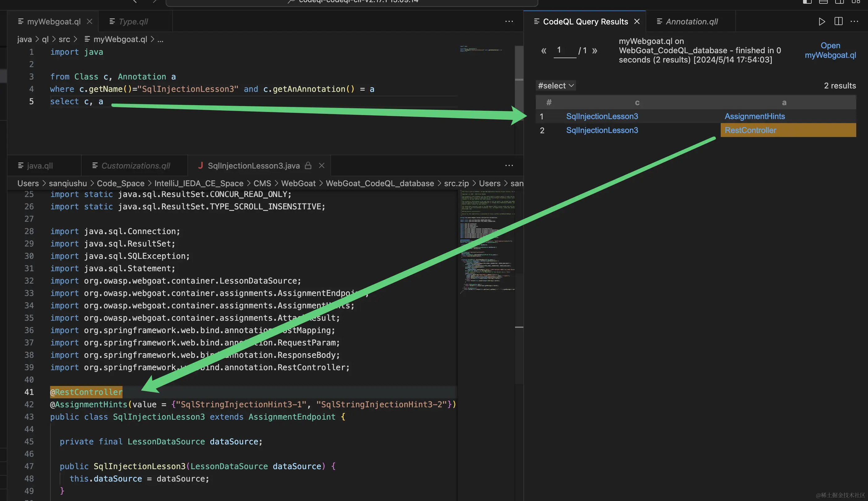Click "import java.sql.Connection;" on line 28
The image size is (868, 501).
coord(115,231)
